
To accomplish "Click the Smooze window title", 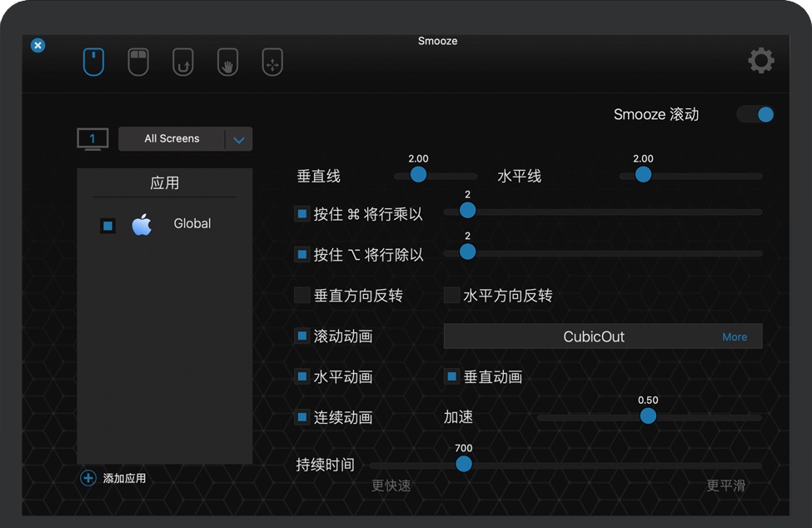I will 437,41.
